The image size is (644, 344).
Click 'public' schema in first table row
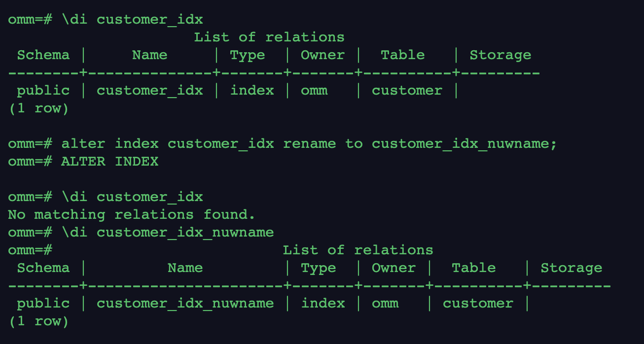coord(43,91)
